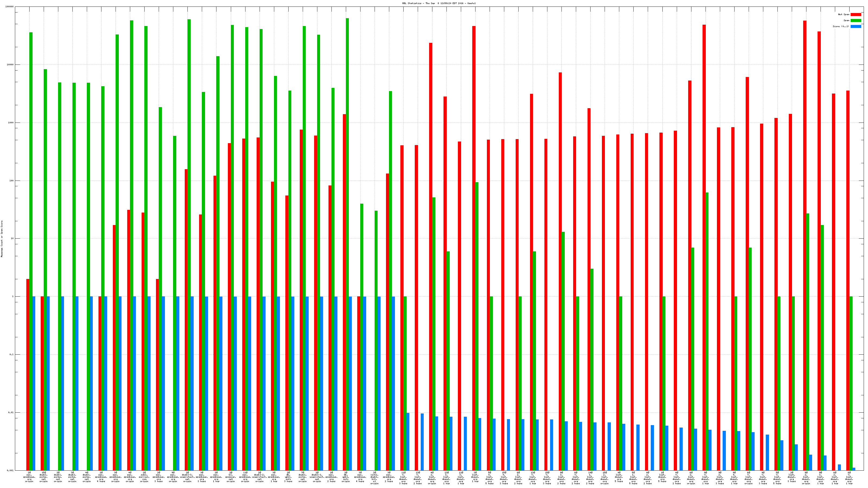868x488 pixels.
Task: Click the 15@ dnsbl.sorbs.net origin x-axis label
Action: click(43, 477)
